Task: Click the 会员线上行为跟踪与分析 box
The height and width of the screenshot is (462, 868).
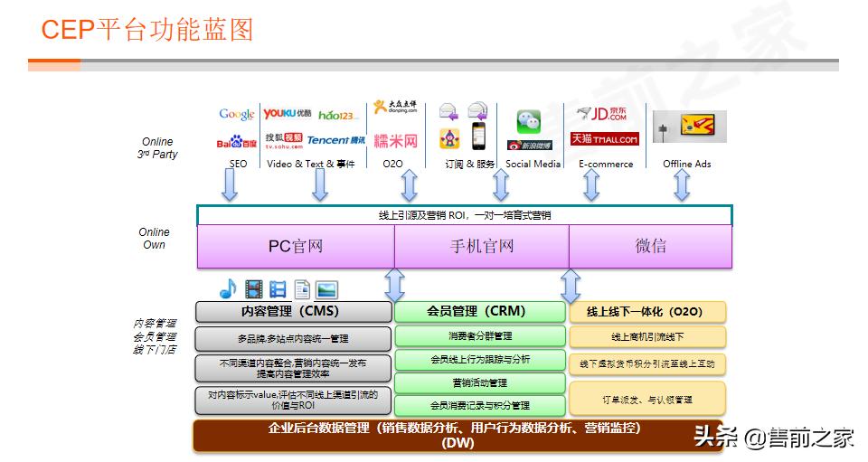Action: tap(480, 359)
